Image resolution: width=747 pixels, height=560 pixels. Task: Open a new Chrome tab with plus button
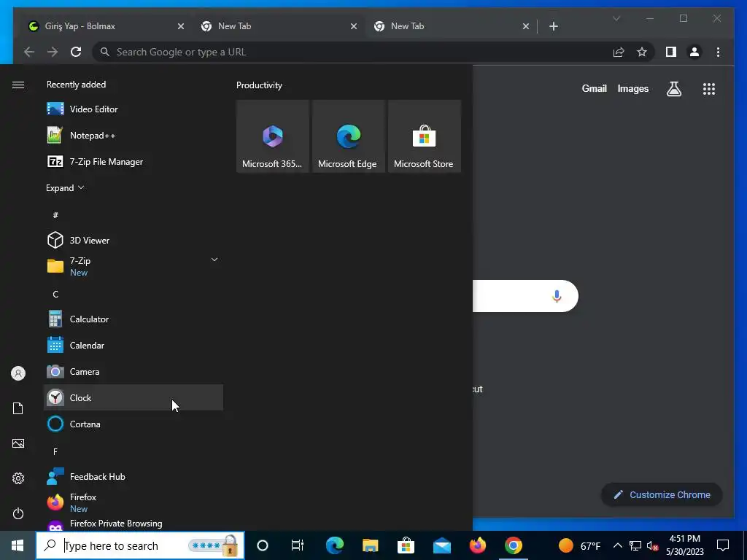(x=553, y=26)
